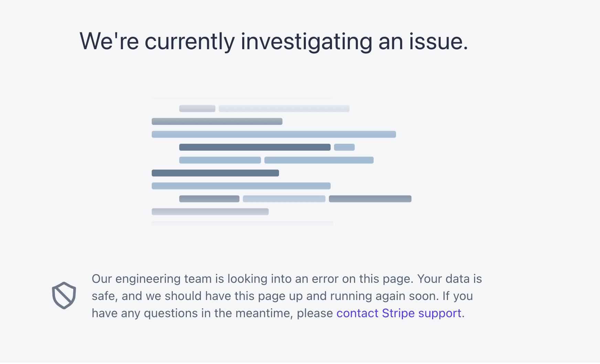Click the pale blue middle bar on eighth row

point(284,199)
